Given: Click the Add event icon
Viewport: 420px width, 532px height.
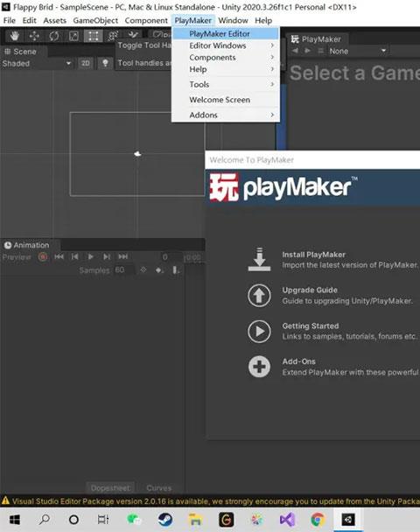Looking at the screenshot, I should 176,270.
